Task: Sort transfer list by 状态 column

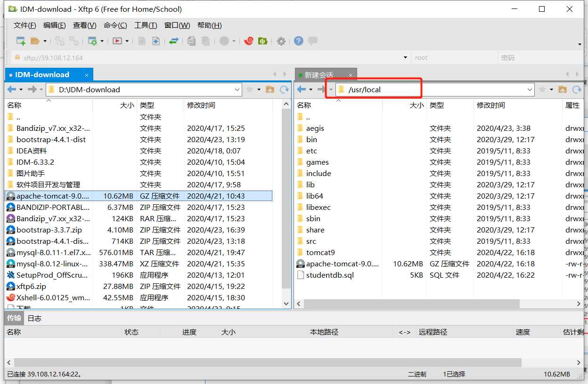Action: click(140, 332)
